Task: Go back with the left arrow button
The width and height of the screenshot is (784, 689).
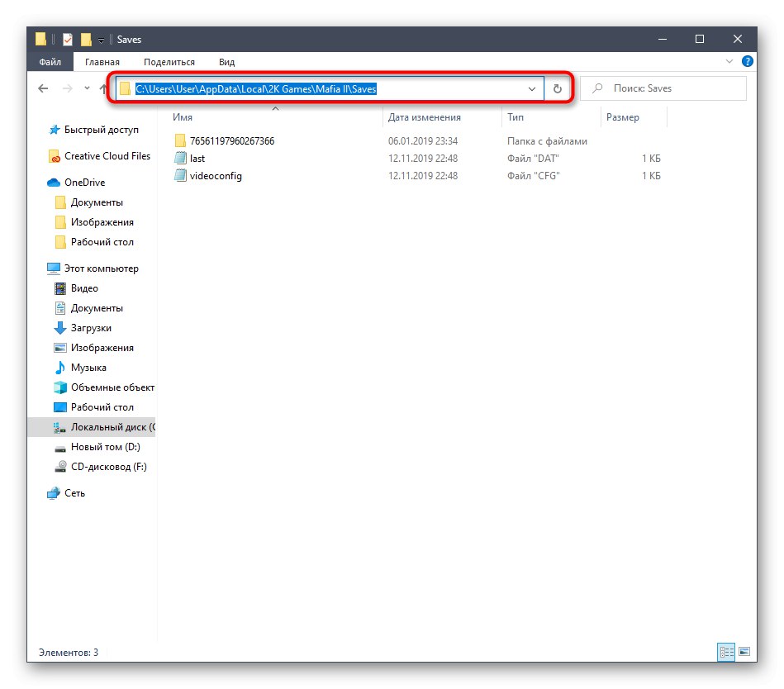Action: [x=44, y=88]
